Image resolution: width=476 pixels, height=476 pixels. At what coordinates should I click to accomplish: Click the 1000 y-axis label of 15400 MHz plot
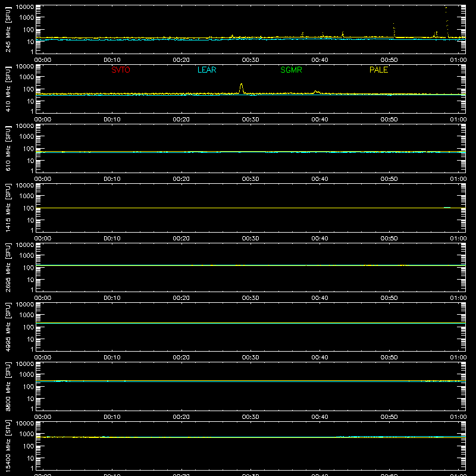[27, 434]
